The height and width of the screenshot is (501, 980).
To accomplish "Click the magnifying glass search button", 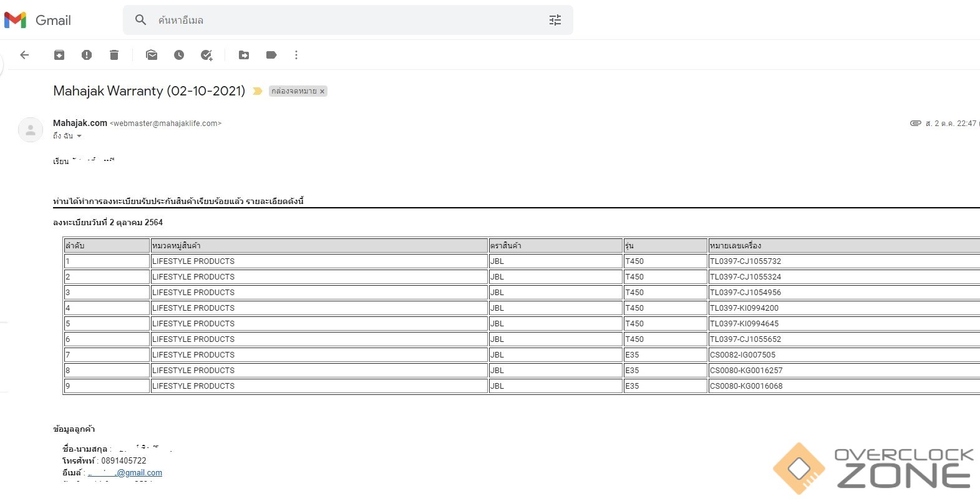I will (141, 20).
